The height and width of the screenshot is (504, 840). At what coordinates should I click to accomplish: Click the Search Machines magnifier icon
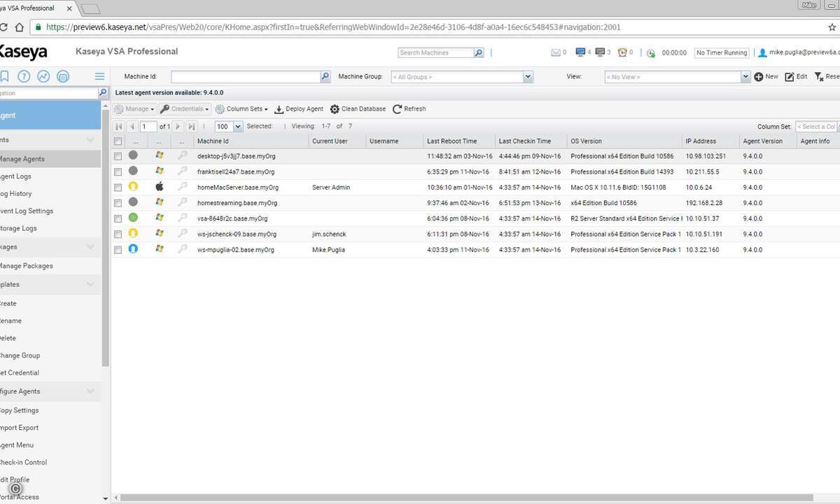click(x=479, y=52)
